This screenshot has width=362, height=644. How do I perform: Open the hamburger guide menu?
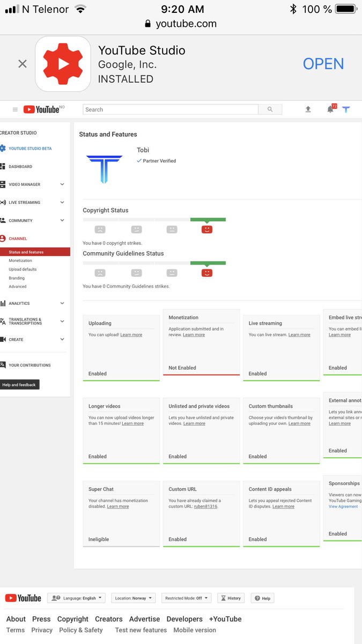(15, 109)
